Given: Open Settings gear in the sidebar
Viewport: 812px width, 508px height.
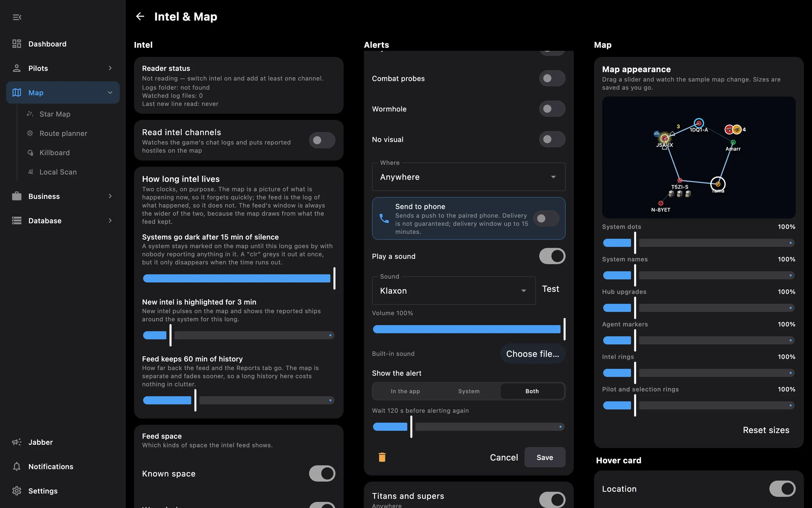Looking at the screenshot, I should pyautogui.click(x=17, y=491).
